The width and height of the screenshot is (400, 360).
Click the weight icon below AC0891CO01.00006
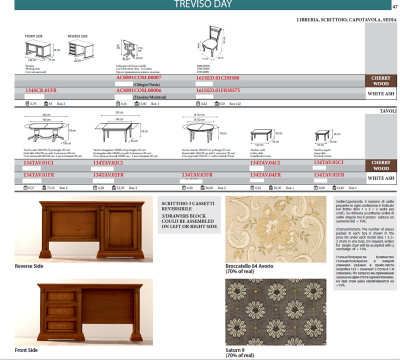point(137,104)
